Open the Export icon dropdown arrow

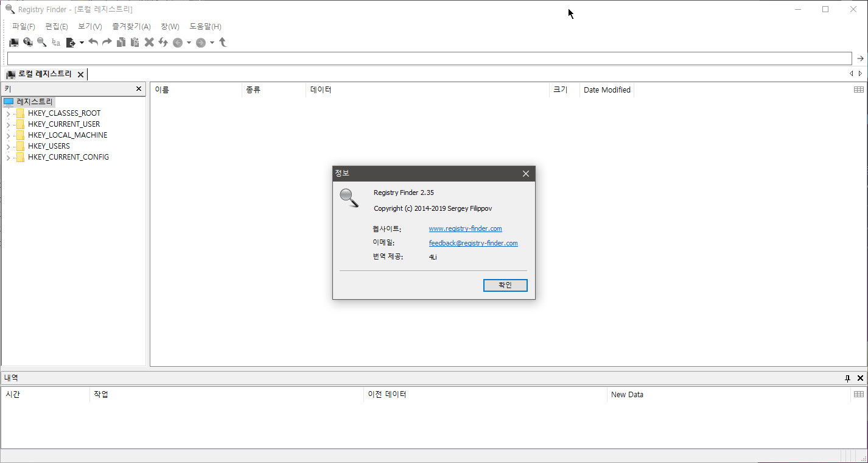[82, 43]
